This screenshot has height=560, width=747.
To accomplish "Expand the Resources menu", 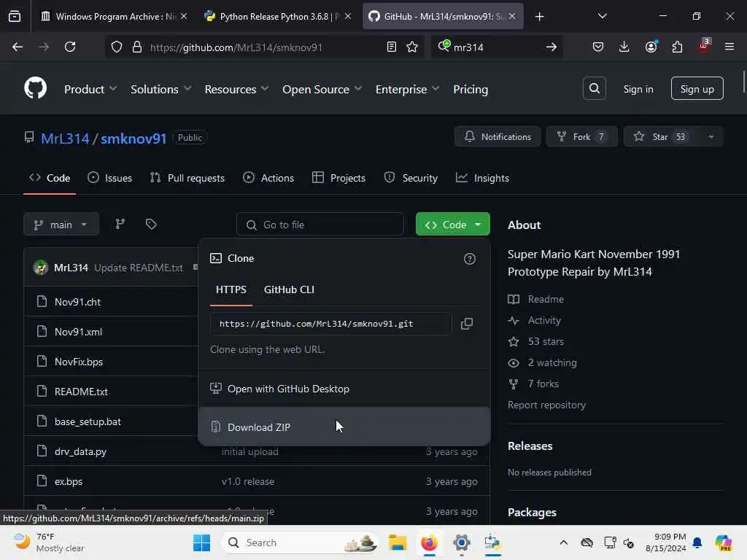I will click(x=236, y=89).
